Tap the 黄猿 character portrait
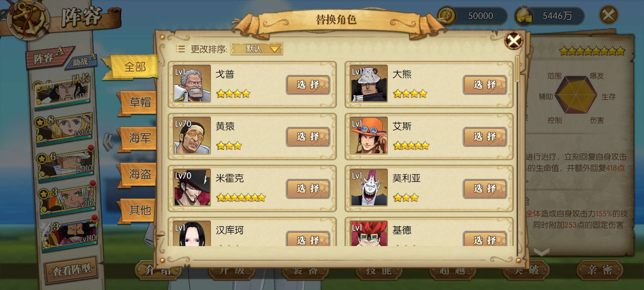Viewport: 644px width, 290px height. coord(192,135)
